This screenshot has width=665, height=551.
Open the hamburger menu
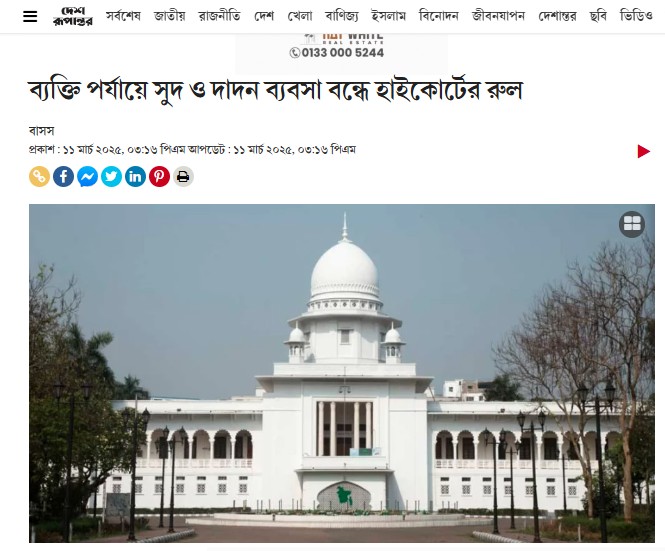[x=30, y=17]
